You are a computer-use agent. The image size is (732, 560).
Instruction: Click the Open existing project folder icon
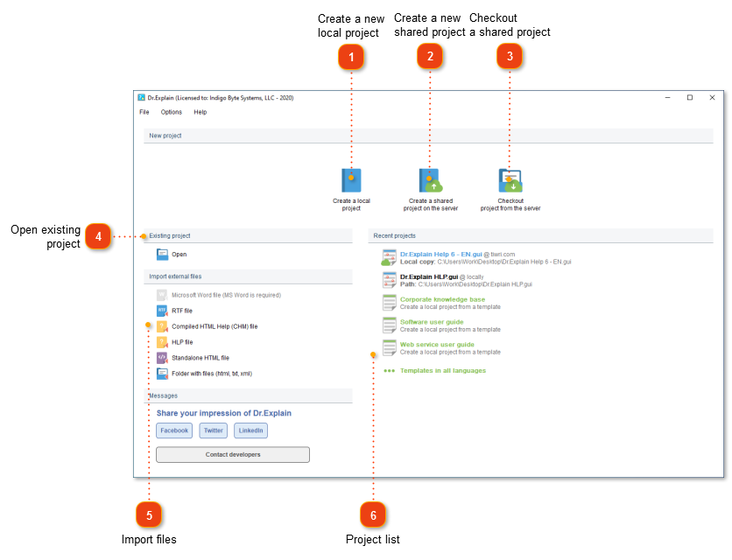pyautogui.click(x=162, y=255)
